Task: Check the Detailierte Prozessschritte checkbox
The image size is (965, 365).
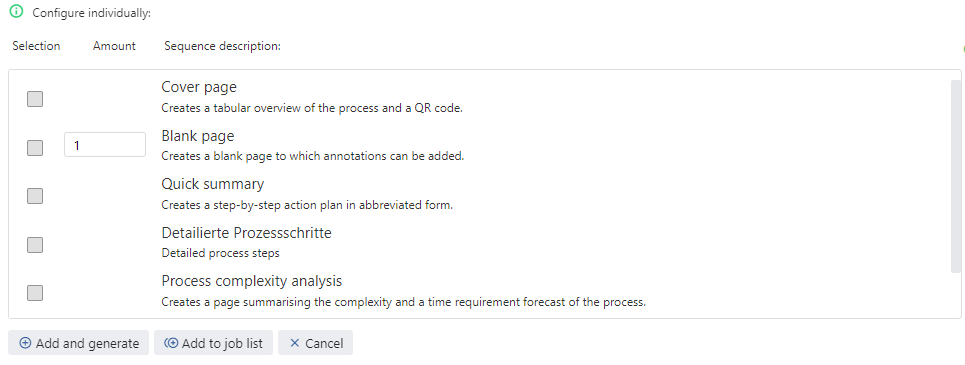Action: click(x=35, y=245)
